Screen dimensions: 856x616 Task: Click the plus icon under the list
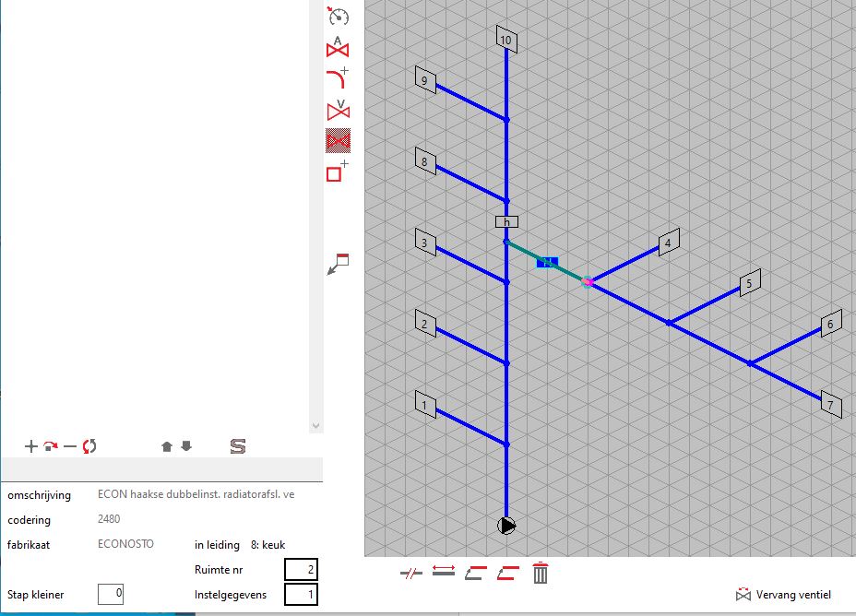click(x=30, y=446)
